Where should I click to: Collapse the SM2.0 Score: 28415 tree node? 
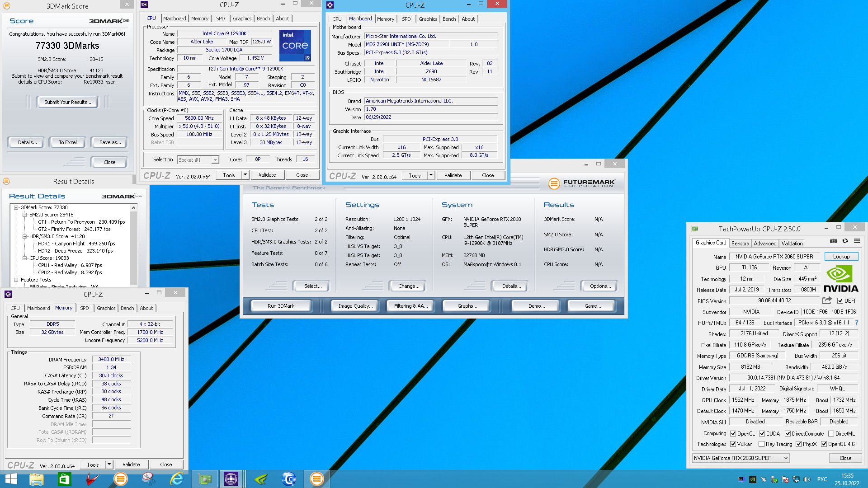(25, 215)
